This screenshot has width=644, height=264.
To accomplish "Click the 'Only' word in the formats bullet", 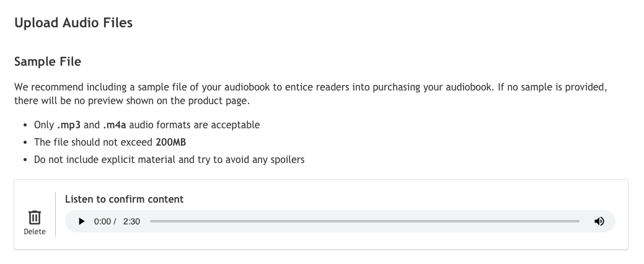I will (x=44, y=125).
